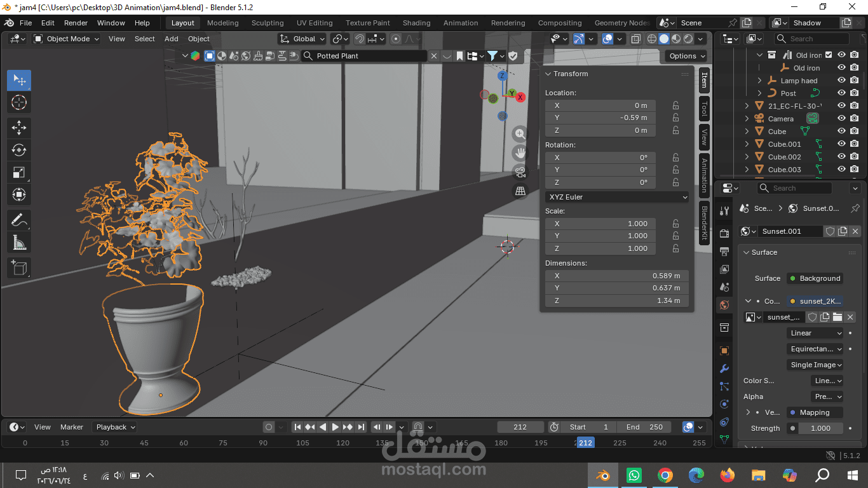Lock the X location padlock
The height and width of the screenshot is (488, 868).
[675, 105]
